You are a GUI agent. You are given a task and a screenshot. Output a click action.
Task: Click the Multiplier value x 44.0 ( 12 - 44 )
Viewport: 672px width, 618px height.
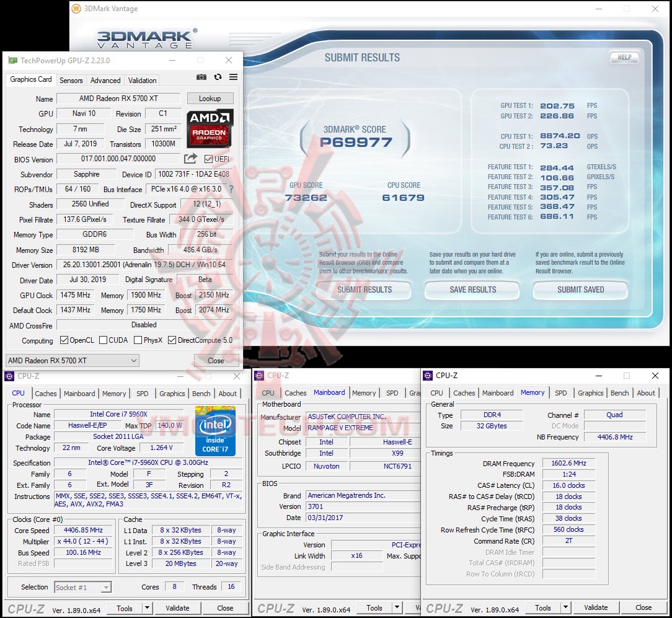point(83,541)
